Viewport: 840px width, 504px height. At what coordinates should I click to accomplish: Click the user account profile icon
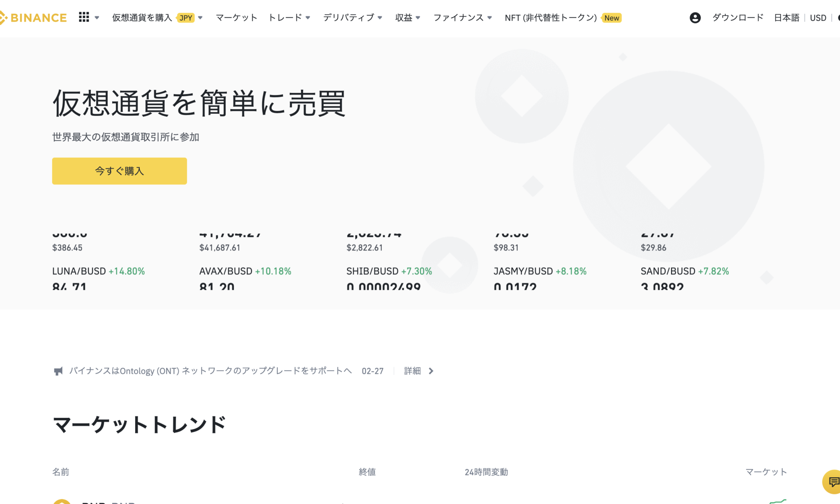tap(696, 17)
